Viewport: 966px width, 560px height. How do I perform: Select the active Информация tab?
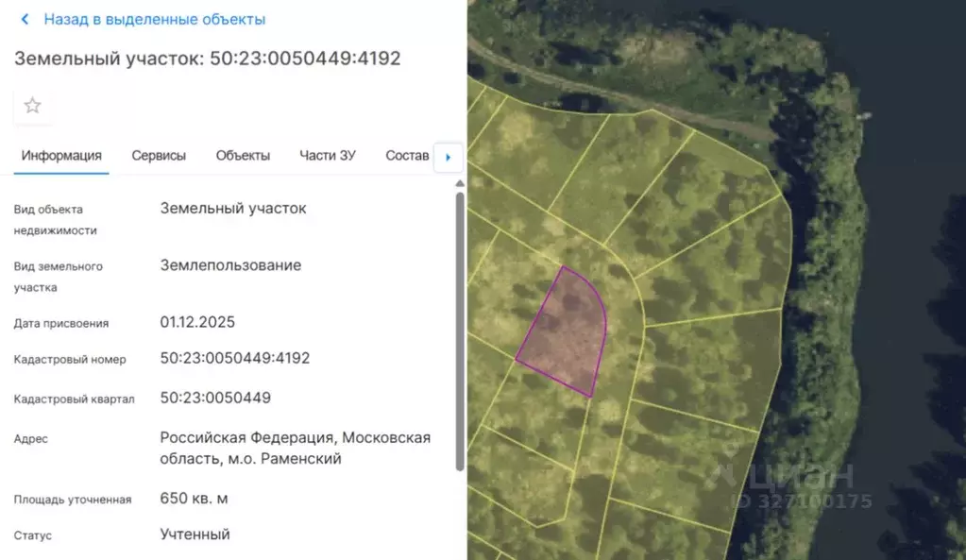tap(60, 155)
